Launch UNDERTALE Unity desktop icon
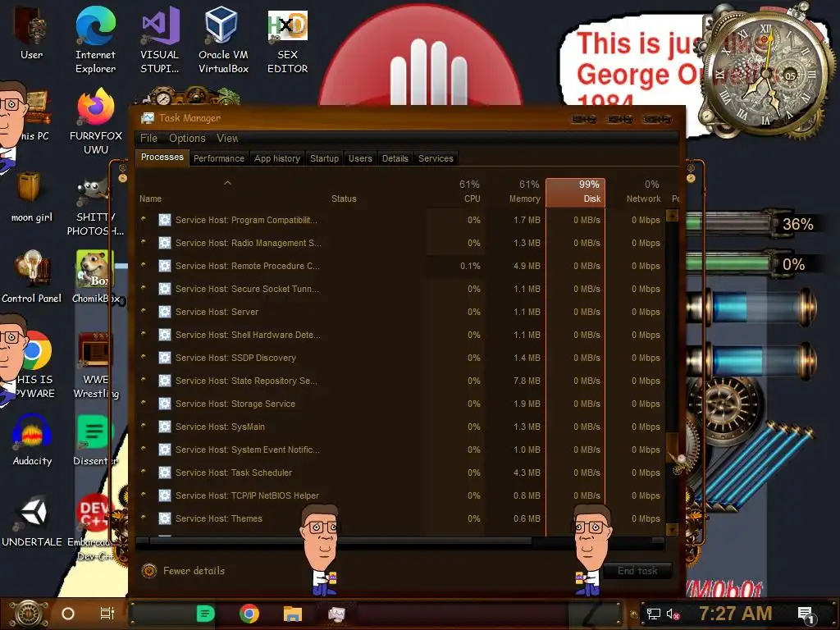The width and height of the screenshot is (840, 630). coord(32,522)
